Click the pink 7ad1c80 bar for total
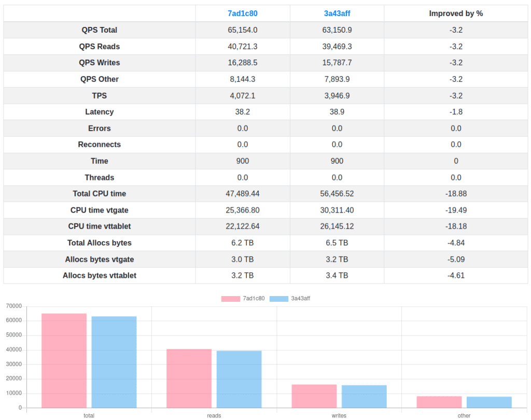 click(x=64, y=360)
